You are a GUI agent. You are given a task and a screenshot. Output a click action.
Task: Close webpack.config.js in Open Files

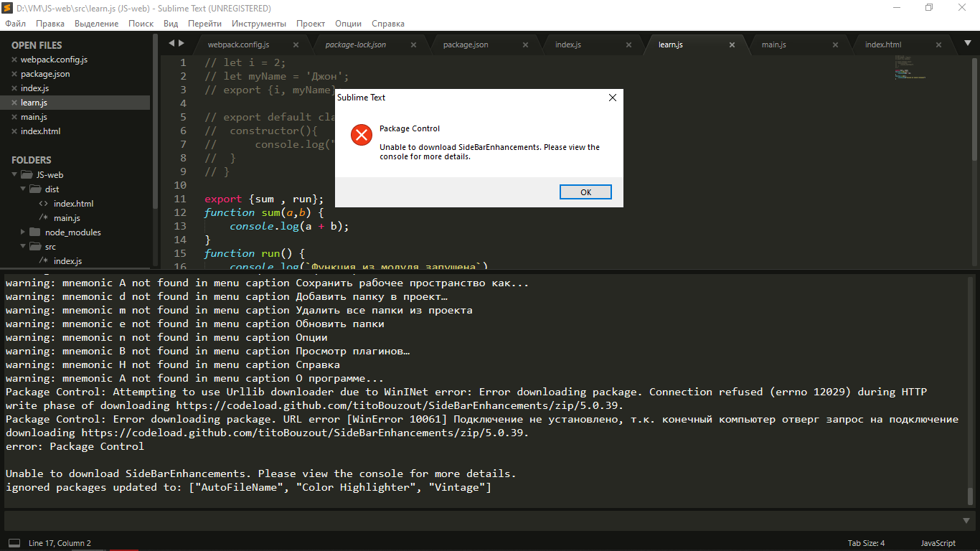coord(14,60)
